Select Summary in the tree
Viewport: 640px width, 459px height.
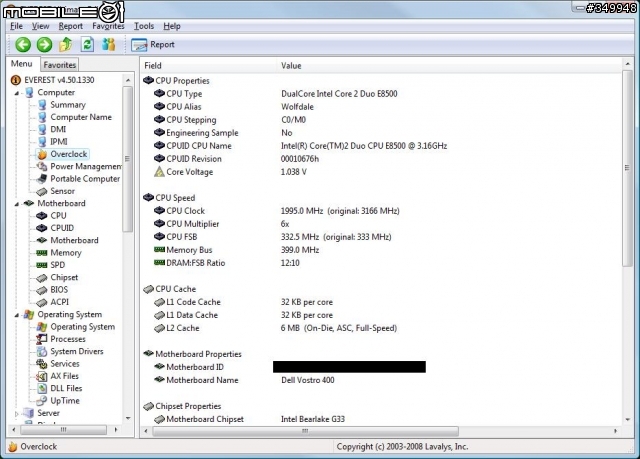coord(68,105)
